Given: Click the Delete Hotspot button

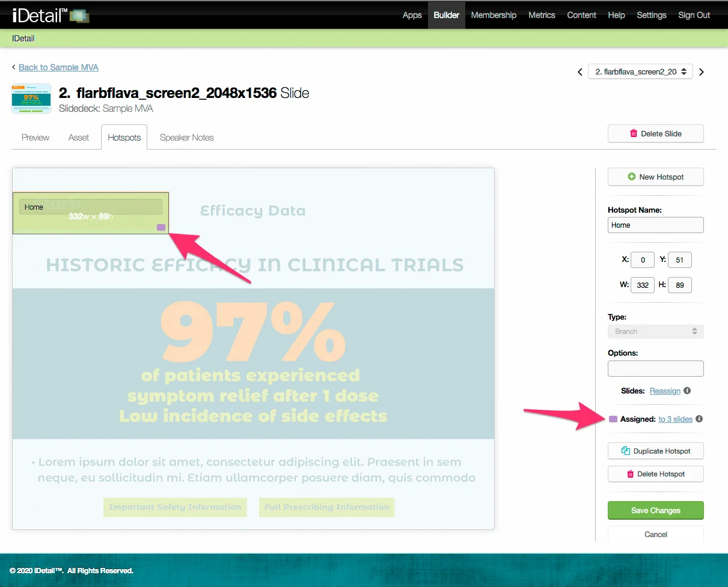Looking at the screenshot, I should tap(656, 474).
